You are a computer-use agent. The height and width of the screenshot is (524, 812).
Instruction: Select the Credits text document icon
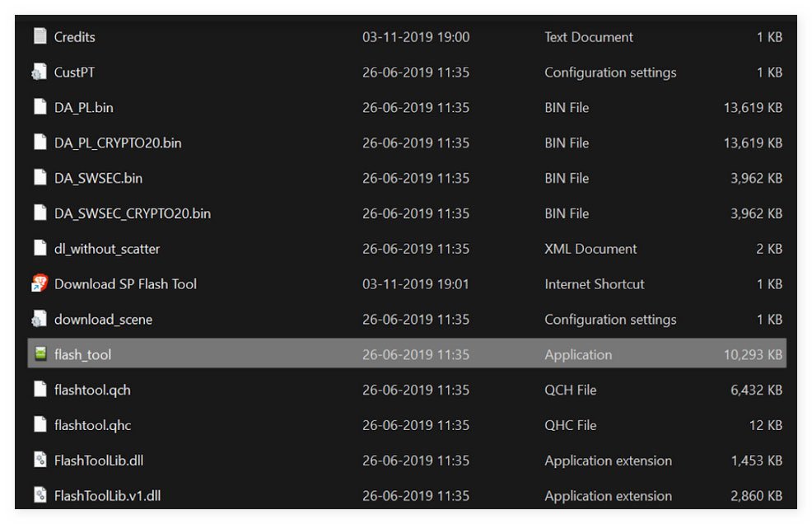point(40,36)
